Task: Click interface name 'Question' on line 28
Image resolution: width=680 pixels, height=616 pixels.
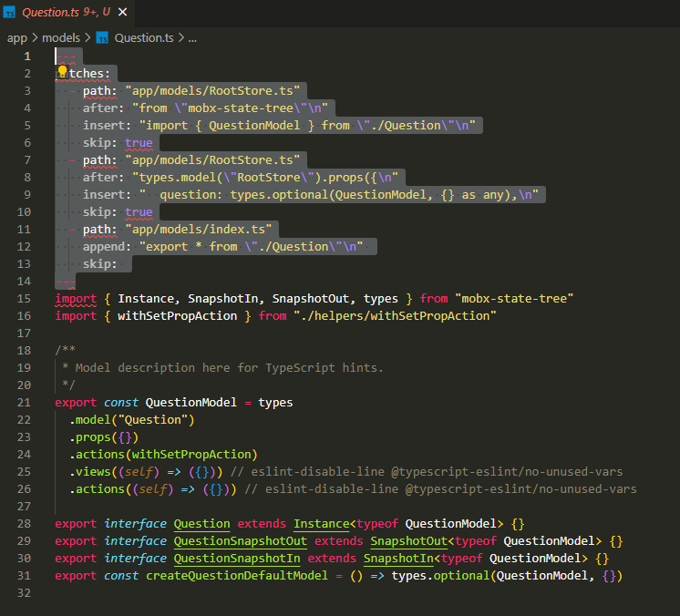Action: 202,524
